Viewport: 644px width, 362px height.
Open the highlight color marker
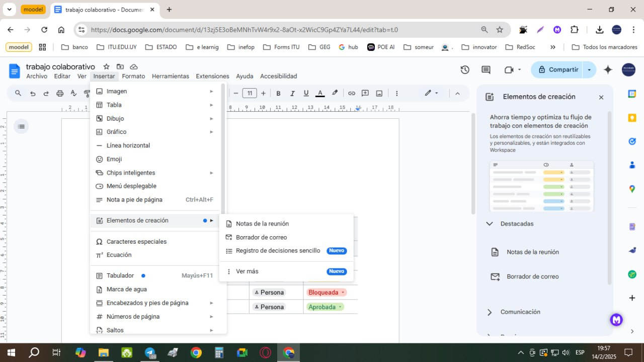(x=335, y=93)
